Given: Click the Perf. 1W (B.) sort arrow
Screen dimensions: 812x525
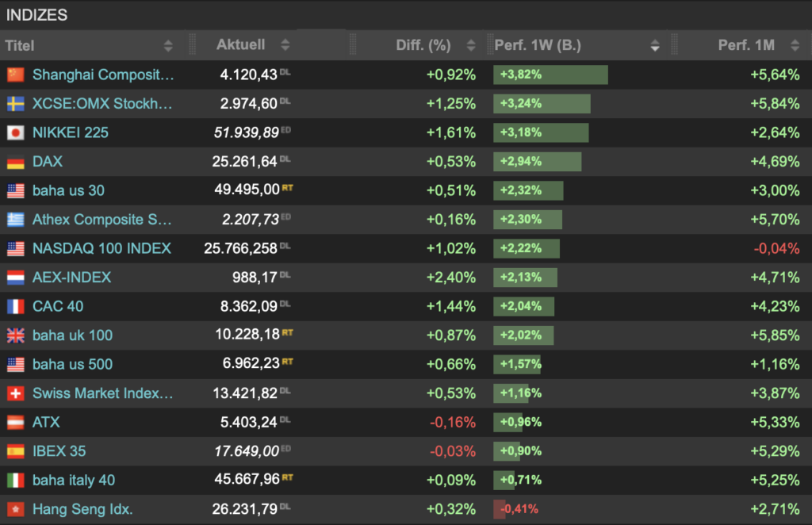Looking at the screenshot, I should (655, 46).
